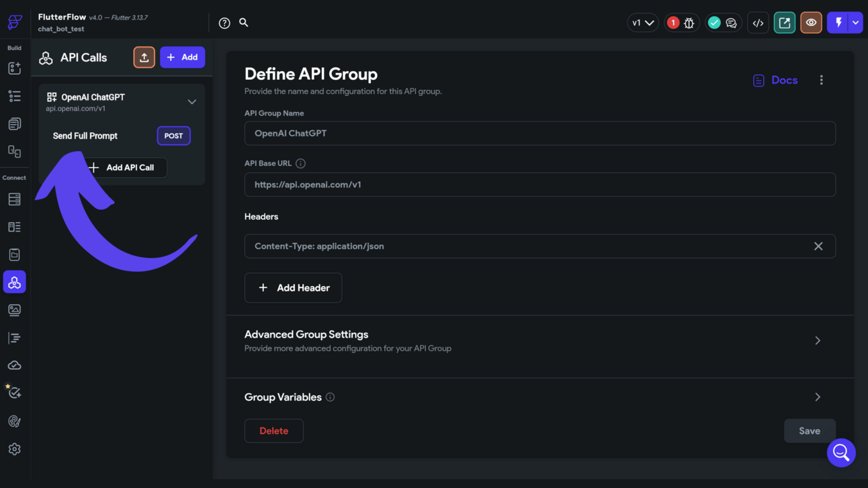The height and width of the screenshot is (488, 868).
Task: Click the POST method badge
Action: [x=173, y=136]
